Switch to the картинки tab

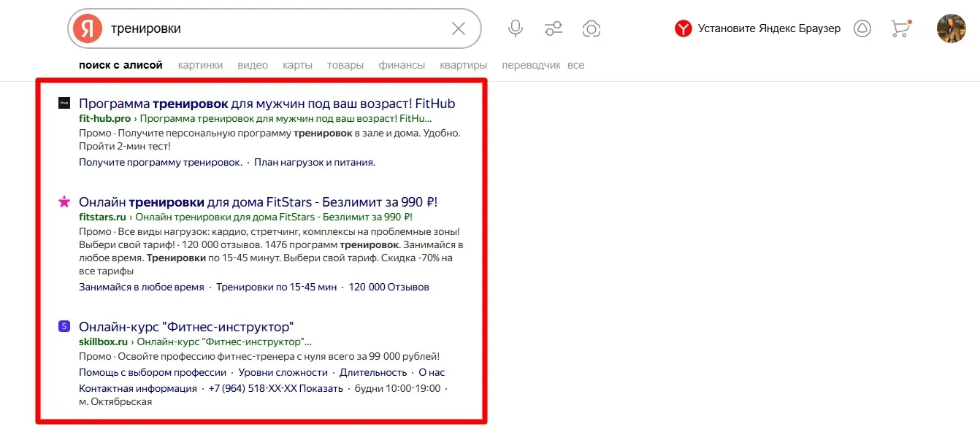[200, 65]
